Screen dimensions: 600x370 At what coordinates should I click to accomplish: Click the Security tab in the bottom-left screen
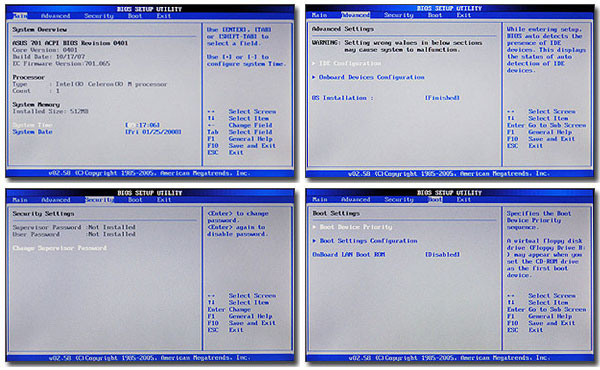[x=99, y=200]
